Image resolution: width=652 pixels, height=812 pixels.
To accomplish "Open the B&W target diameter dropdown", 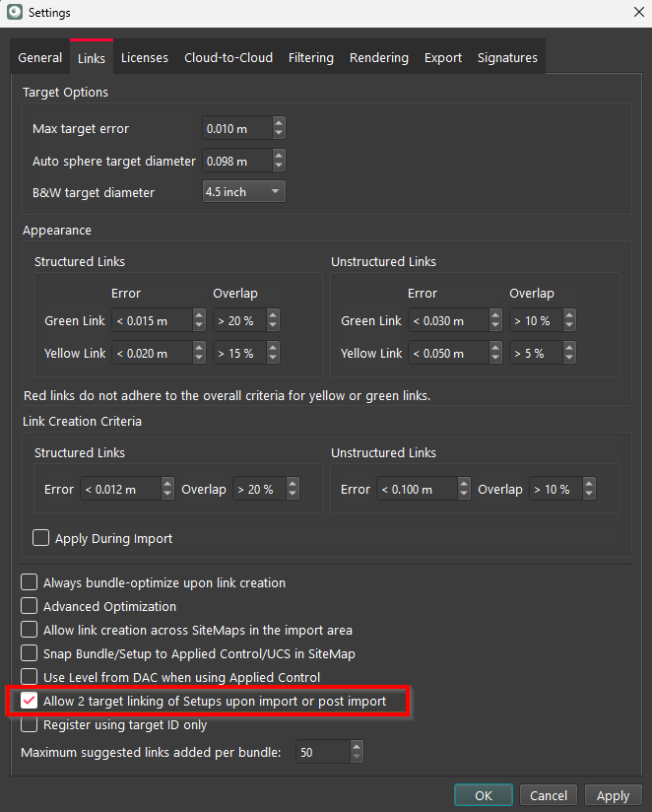I will 243,192.
